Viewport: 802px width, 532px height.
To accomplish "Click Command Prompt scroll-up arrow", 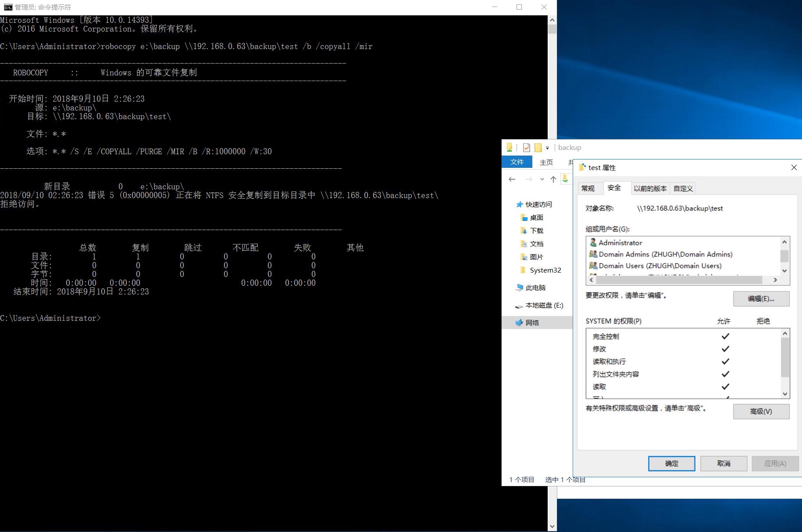I will (552, 20).
